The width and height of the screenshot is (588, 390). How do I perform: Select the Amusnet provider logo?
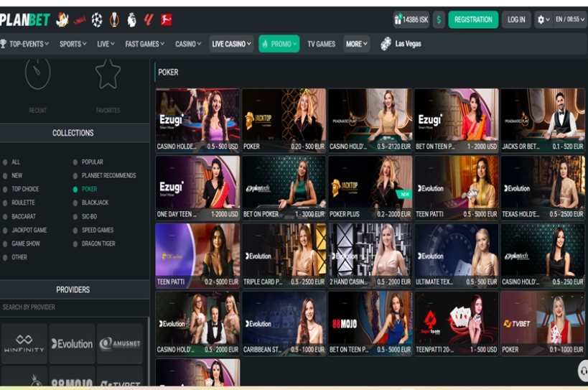[x=120, y=343]
